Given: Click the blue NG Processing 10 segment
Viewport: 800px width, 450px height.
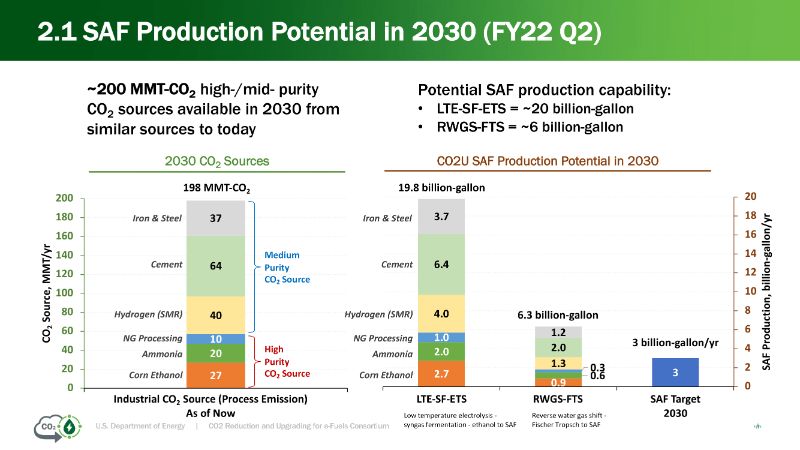Looking at the screenshot, I should [216, 338].
